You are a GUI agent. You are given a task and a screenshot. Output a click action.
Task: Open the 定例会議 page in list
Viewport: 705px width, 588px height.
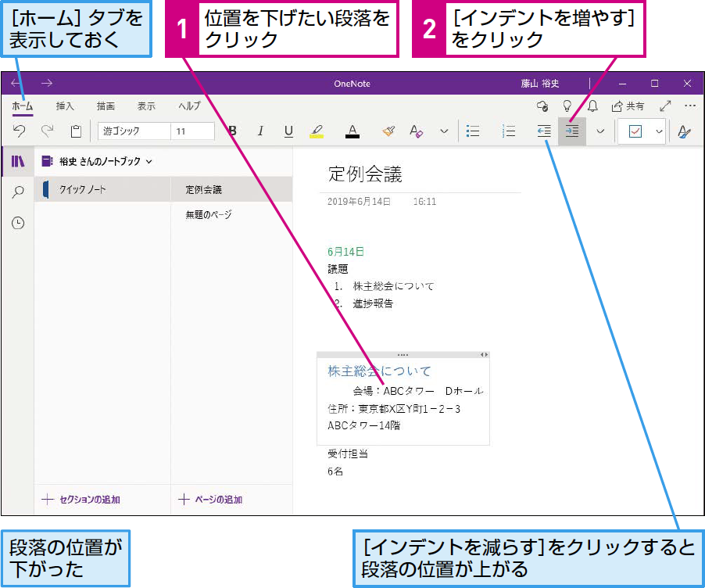231,189
